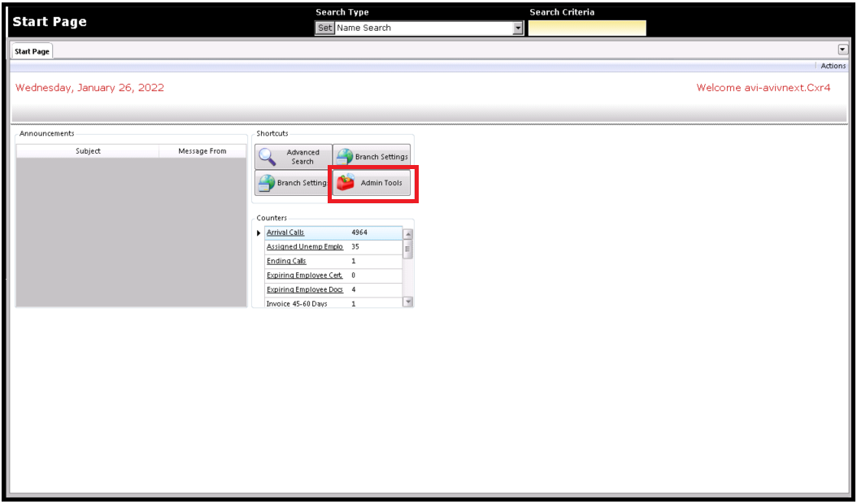The height and width of the screenshot is (504, 857).
Task: Open the Advanced Search magnifier shortcut
Action: (x=293, y=157)
